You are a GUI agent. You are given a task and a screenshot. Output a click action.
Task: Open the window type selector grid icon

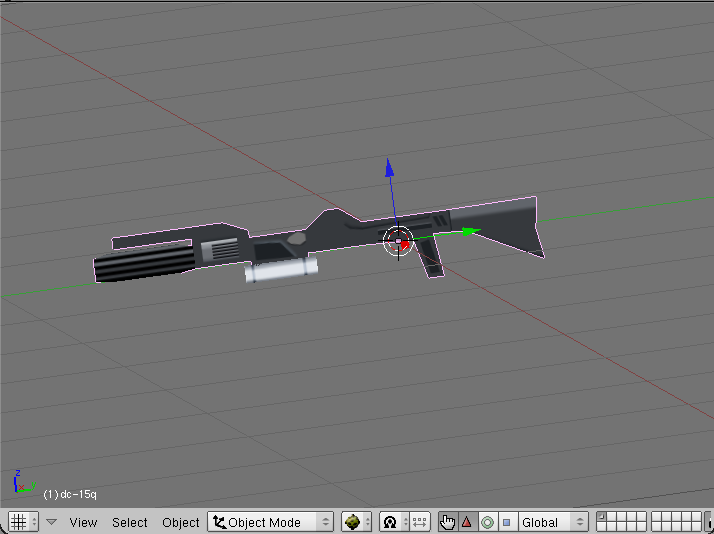[x=23, y=522]
